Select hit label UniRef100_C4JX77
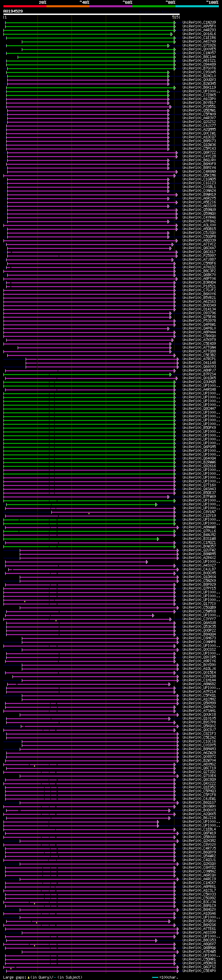222x980 pixels. 199,125
